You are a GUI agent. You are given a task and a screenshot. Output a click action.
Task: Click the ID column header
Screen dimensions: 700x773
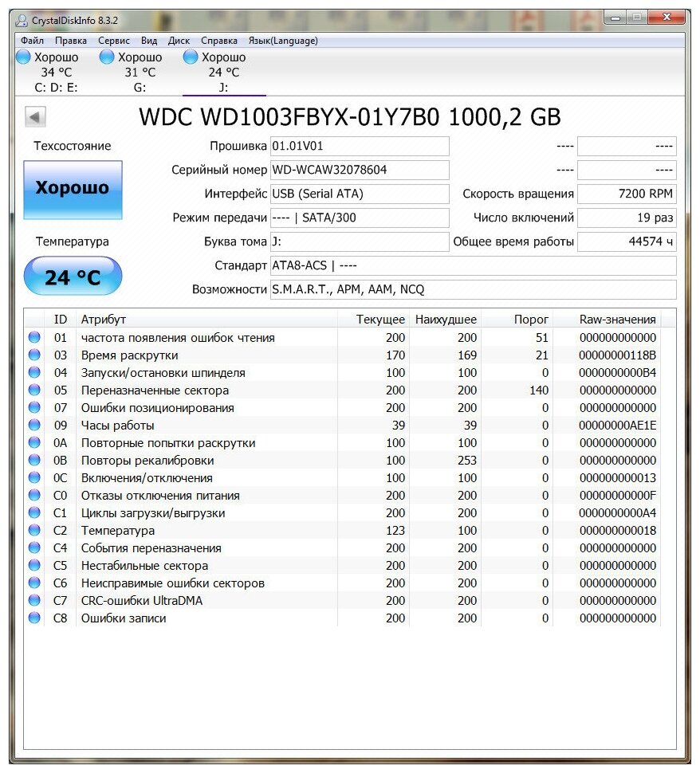pos(60,320)
